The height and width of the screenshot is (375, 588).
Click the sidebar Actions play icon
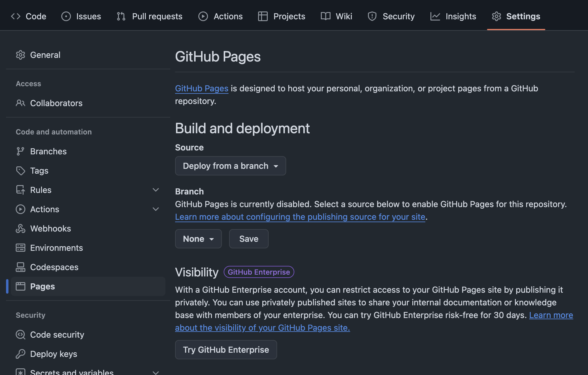coord(21,209)
